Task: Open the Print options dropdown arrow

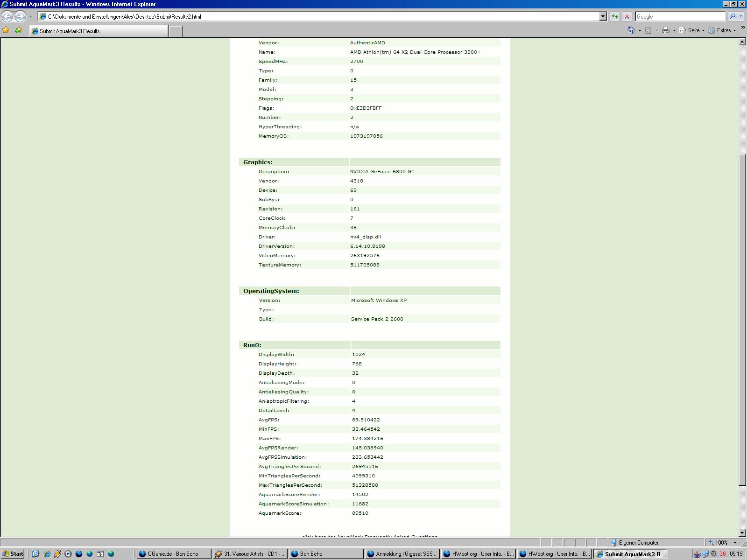Action: pos(674,30)
